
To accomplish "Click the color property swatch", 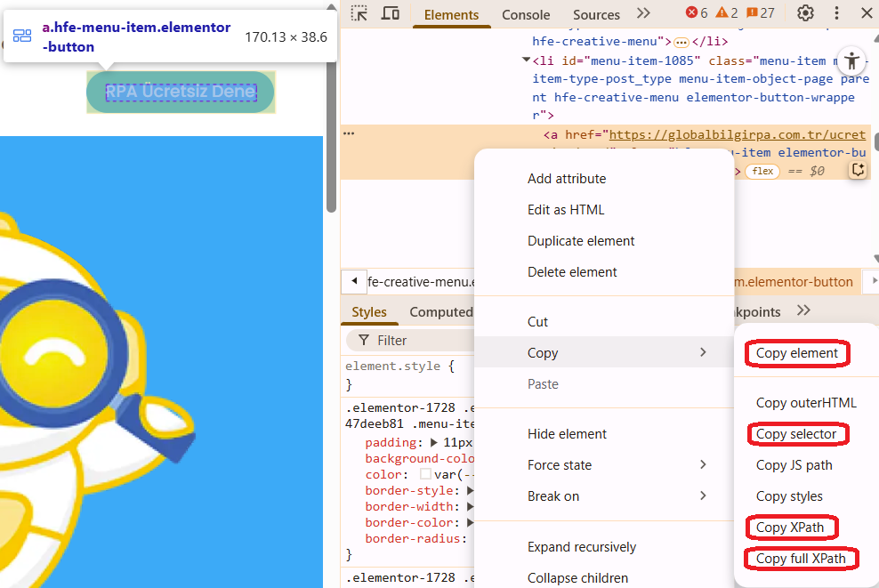I will pyautogui.click(x=426, y=475).
